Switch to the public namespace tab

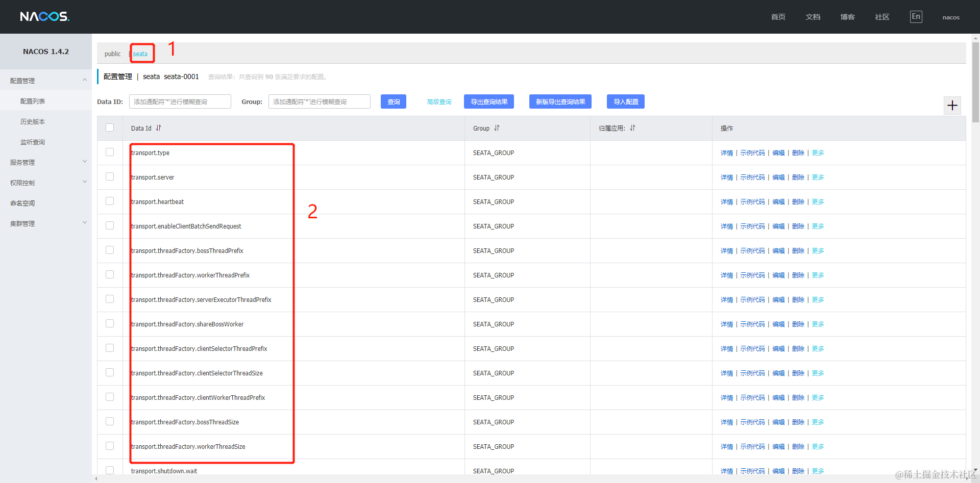point(112,54)
